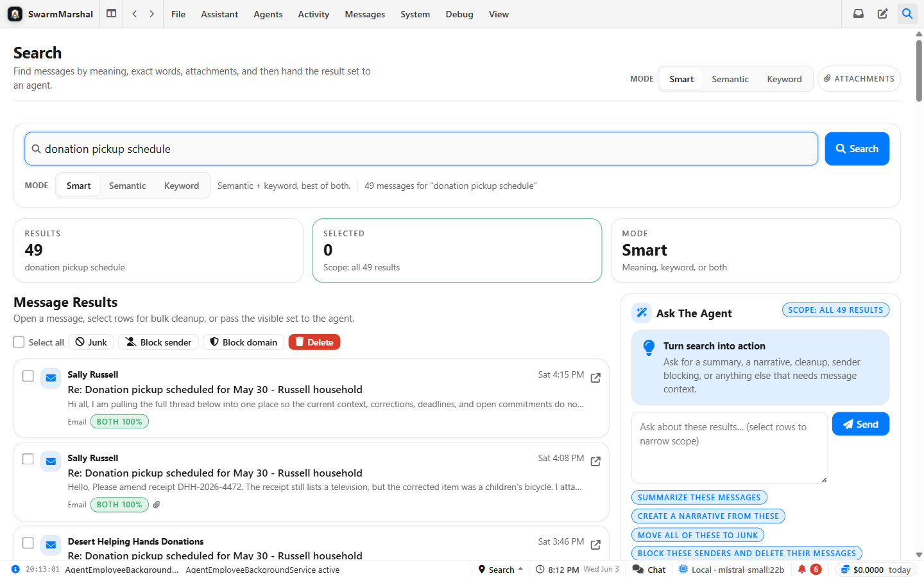Expand the Search location dropdown in status bar
The image size is (924, 578).
tap(501, 569)
